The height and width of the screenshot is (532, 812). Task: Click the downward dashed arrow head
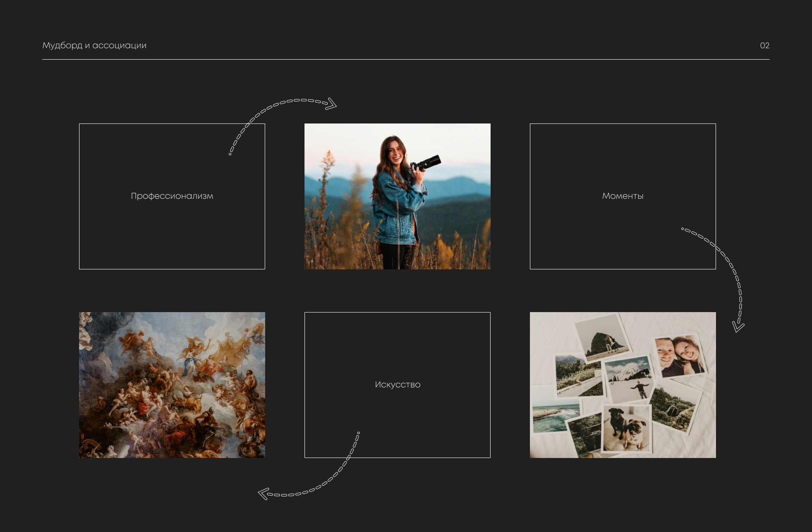(x=738, y=326)
